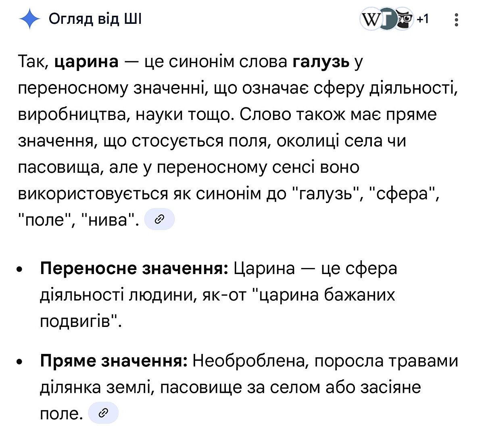Click the bold word "галузь"
This screenshot has width=484, height=448.
coord(321,62)
